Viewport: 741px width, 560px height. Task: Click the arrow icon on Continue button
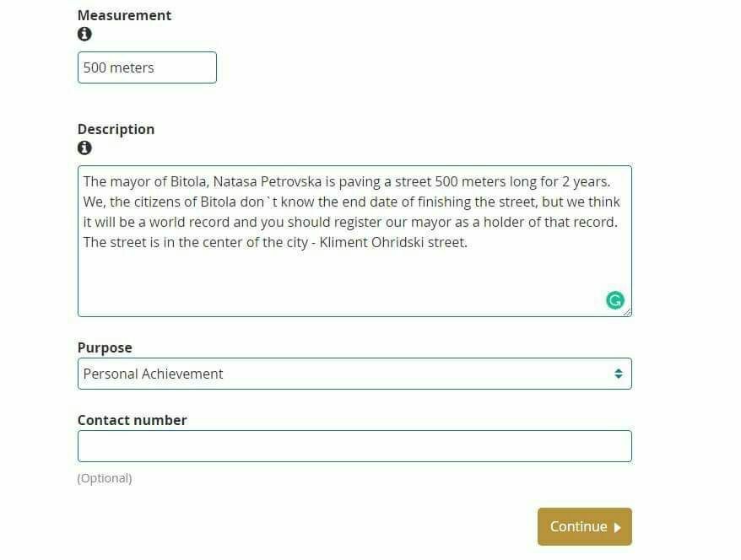(x=617, y=527)
